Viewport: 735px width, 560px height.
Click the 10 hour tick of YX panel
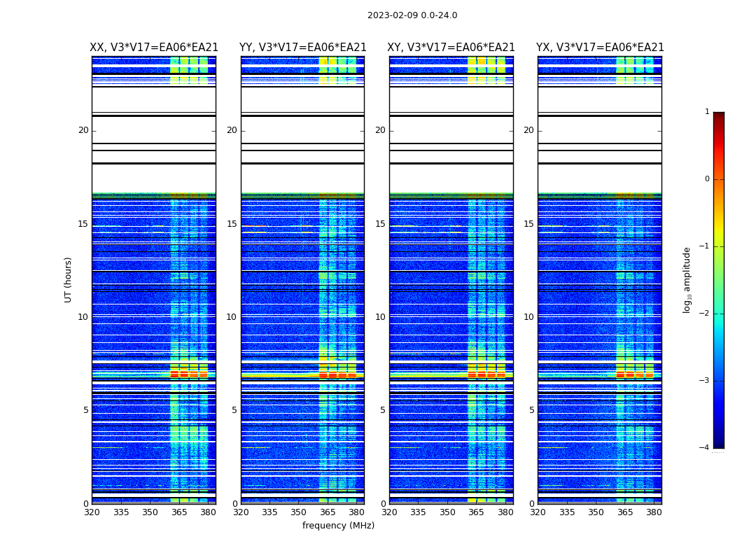pyautogui.click(x=528, y=317)
